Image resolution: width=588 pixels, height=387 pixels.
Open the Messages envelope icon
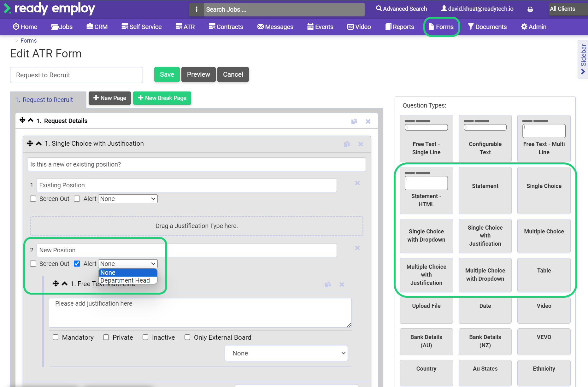coord(261,26)
